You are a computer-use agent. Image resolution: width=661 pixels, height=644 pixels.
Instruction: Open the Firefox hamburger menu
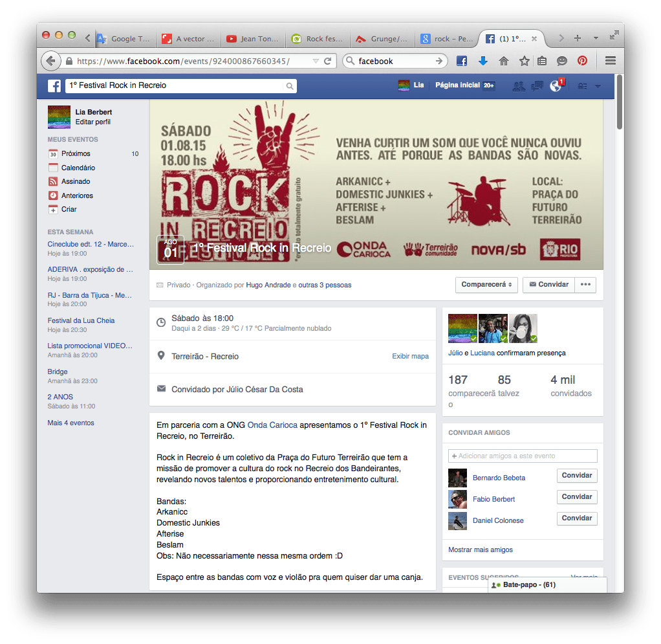point(610,61)
